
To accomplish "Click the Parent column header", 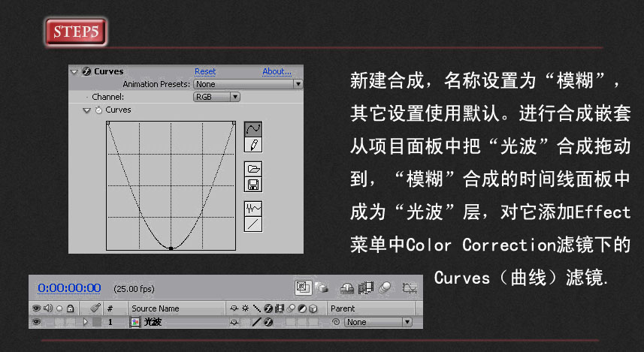I will pos(343,308).
